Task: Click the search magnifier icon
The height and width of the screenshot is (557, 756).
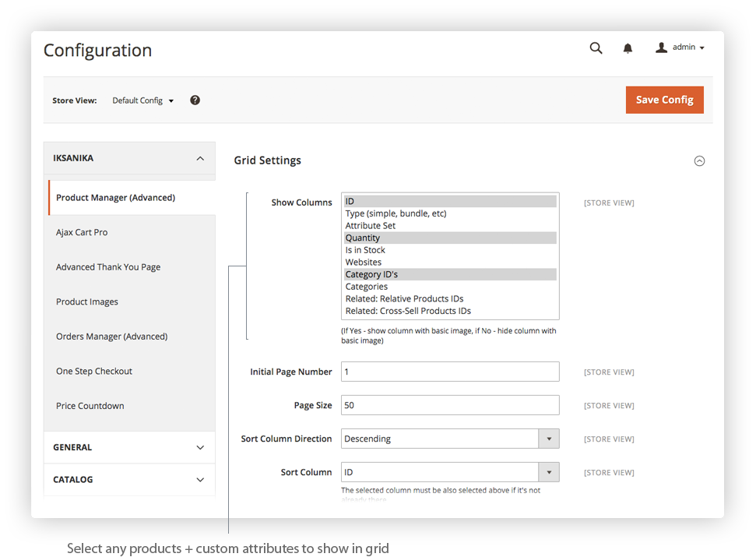Action: click(x=596, y=48)
